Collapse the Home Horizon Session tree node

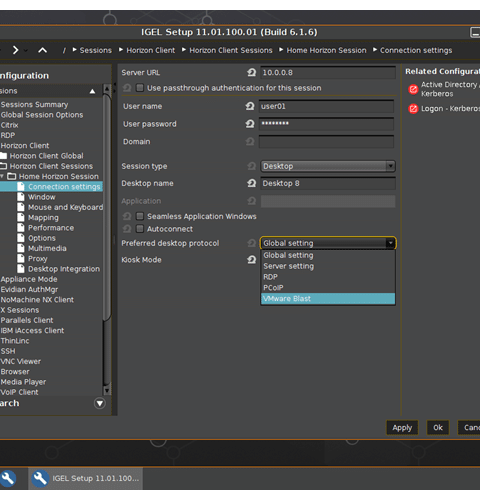tap(2, 176)
